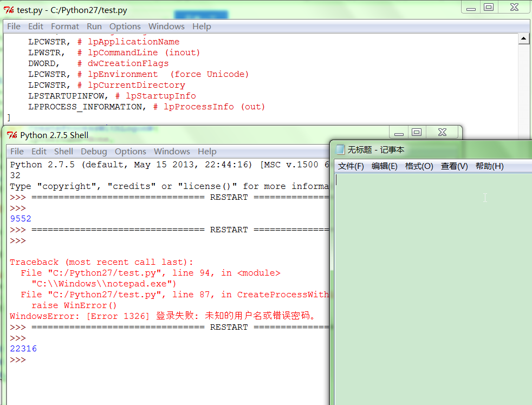Close the Python 2.7.5 Shell window

(443, 132)
